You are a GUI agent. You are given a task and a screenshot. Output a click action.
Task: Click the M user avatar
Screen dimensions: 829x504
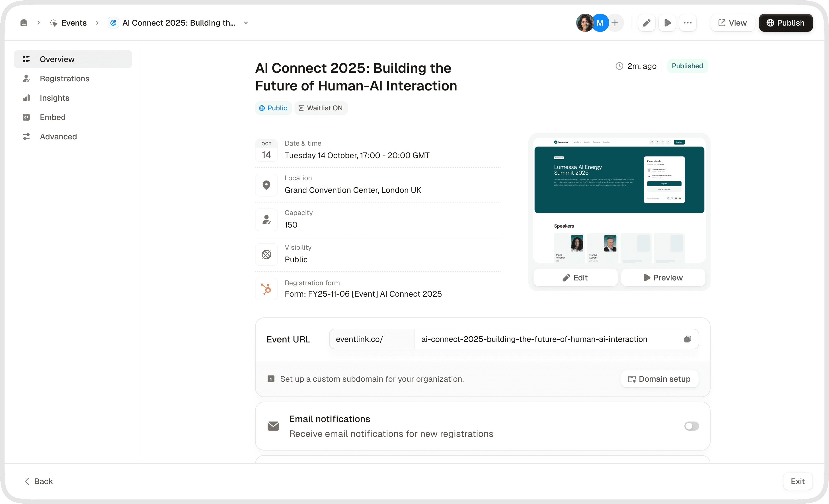[600, 23]
